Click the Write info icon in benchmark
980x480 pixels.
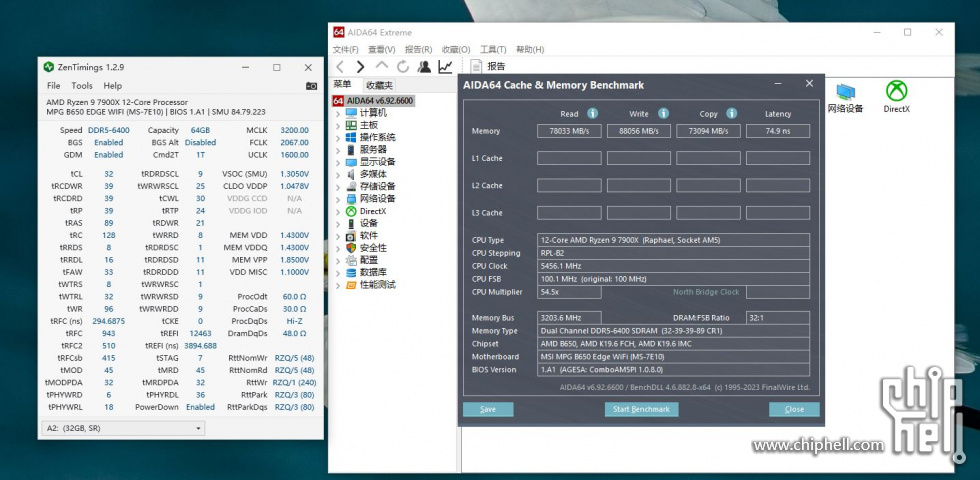click(x=663, y=113)
